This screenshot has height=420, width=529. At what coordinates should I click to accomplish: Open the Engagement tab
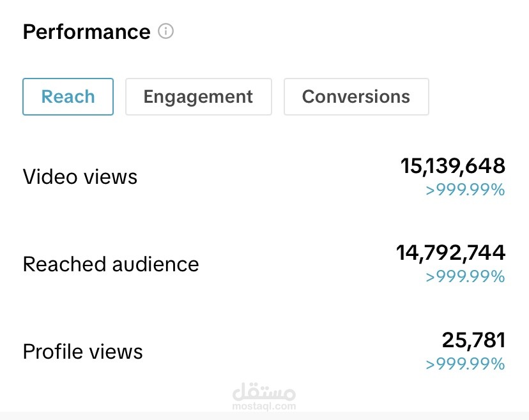pos(198,96)
